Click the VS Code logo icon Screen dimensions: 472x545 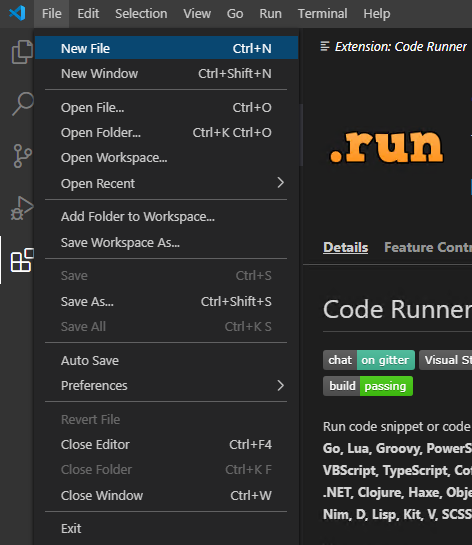[x=17, y=14]
